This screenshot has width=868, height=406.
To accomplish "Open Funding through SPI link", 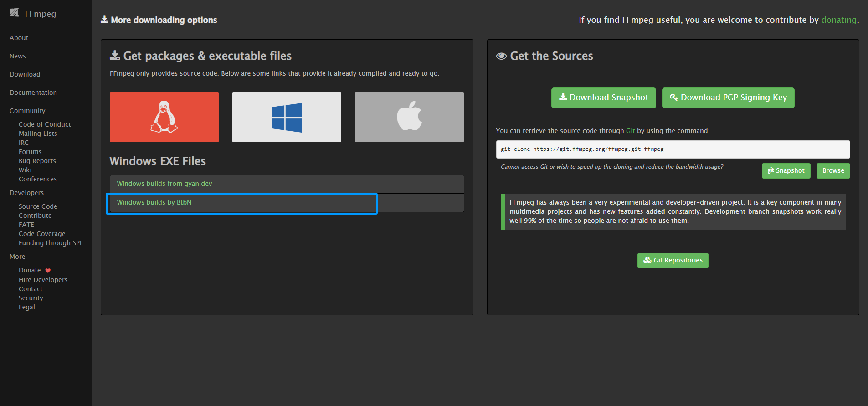I will [50, 243].
